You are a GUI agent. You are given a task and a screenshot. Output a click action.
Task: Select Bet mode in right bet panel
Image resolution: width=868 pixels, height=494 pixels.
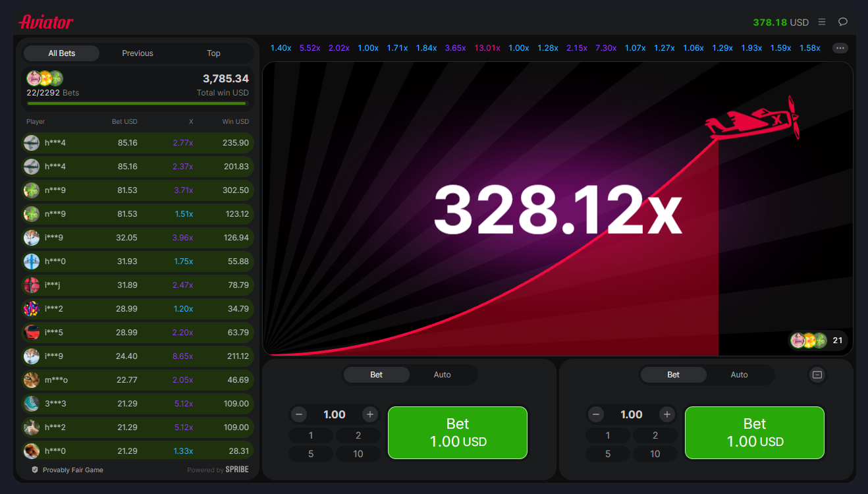click(673, 375)
